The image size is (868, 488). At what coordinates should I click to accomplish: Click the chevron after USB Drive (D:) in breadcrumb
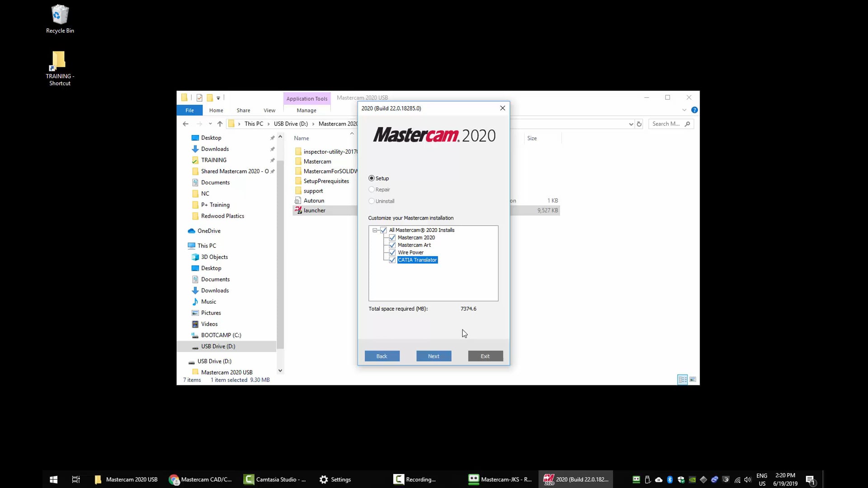pos(313,124)
